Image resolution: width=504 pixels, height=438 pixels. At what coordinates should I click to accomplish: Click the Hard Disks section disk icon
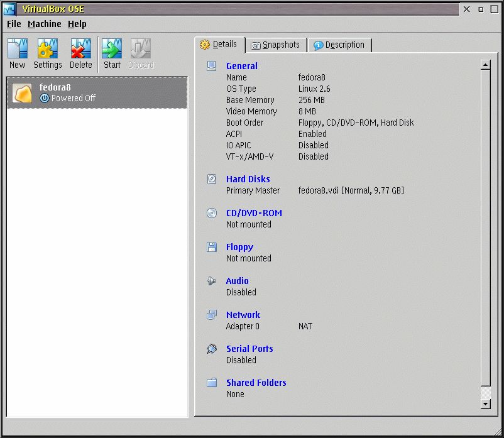click(212, 179)
